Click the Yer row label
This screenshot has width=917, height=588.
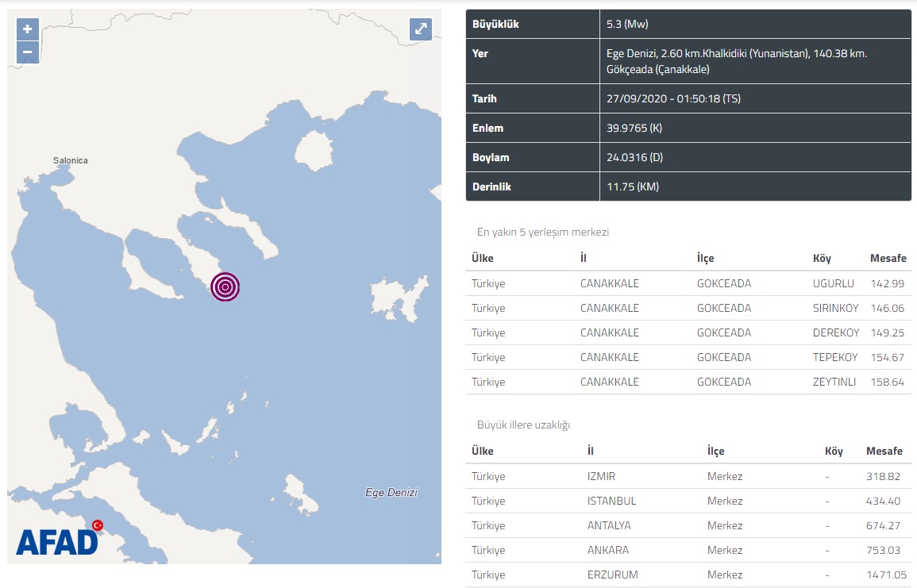[x=480, y=54]
